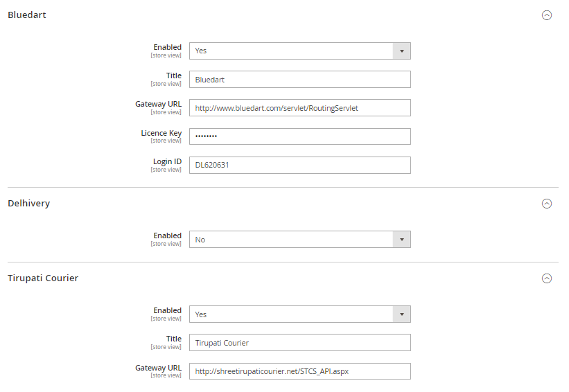Focus the Licence Key password field
Viewport: 569px width, 392px height.
tap(300, 136)
